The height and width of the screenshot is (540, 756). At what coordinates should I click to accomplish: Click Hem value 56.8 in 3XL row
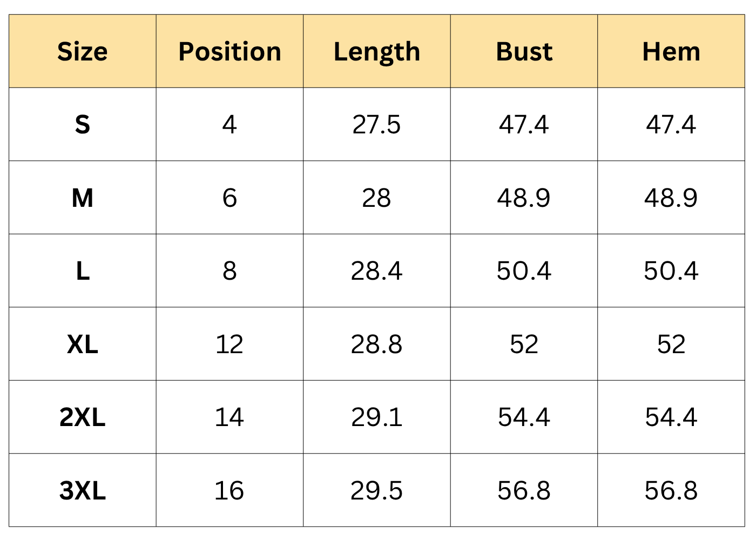click(671, 490)
